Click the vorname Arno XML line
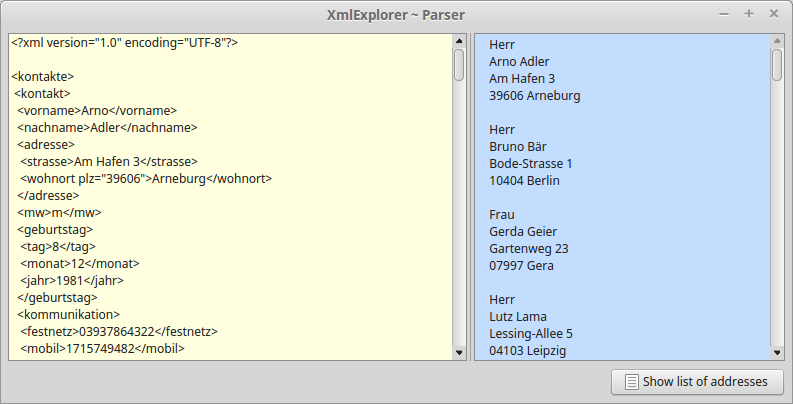 tap(97, 111)
